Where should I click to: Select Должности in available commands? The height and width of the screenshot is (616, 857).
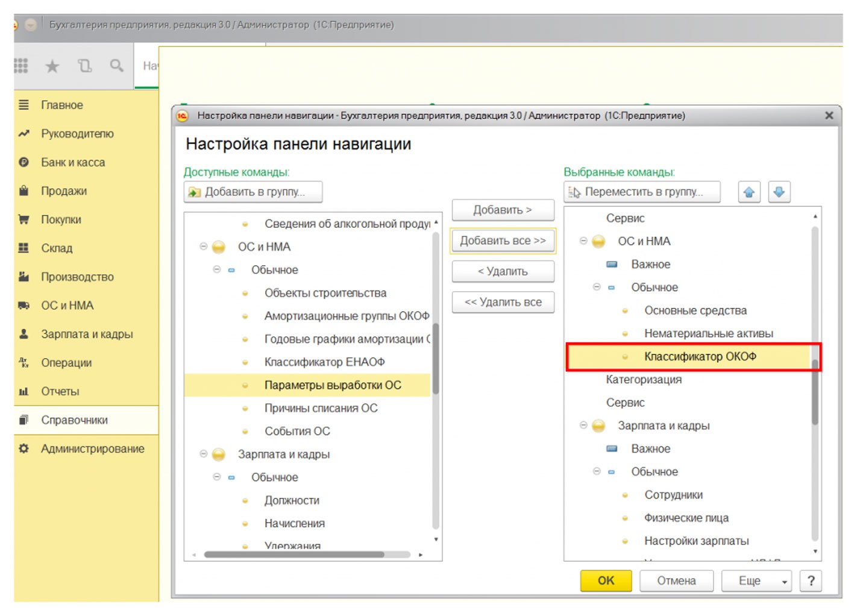tap(292, 500)
